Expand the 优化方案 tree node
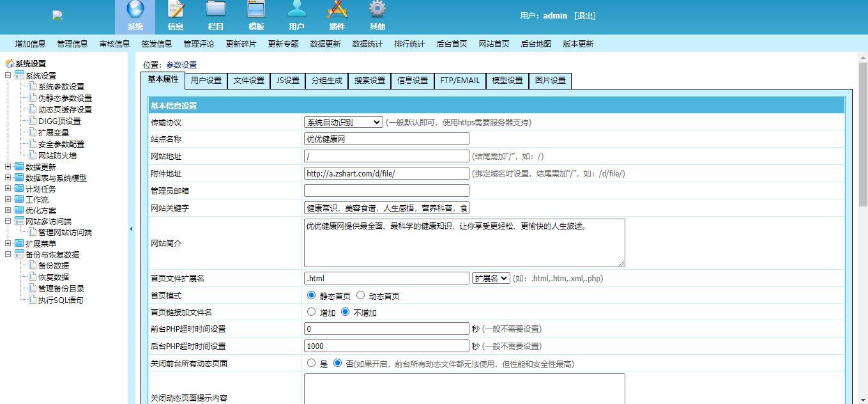The height and width of the screenshot is (404, 868). point(8,210)
